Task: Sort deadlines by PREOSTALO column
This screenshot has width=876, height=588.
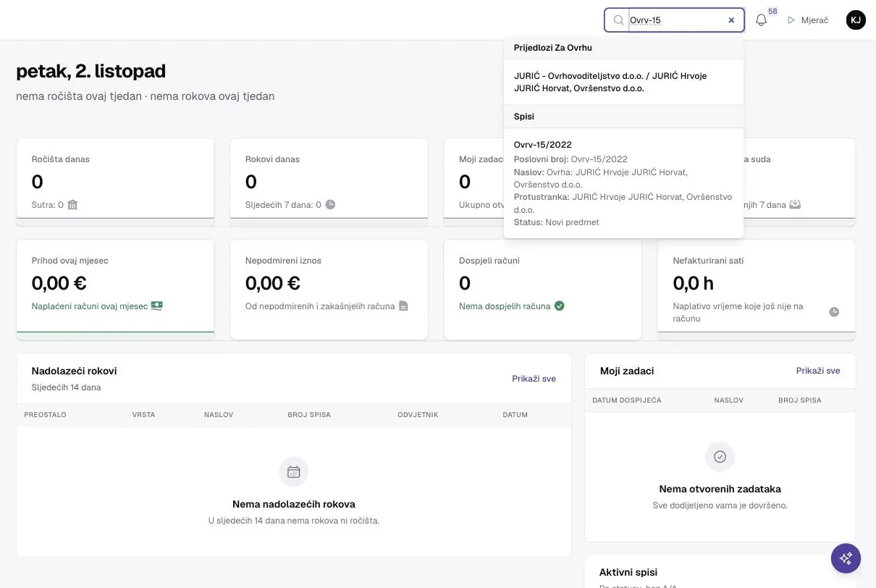Action: [45, 415]
